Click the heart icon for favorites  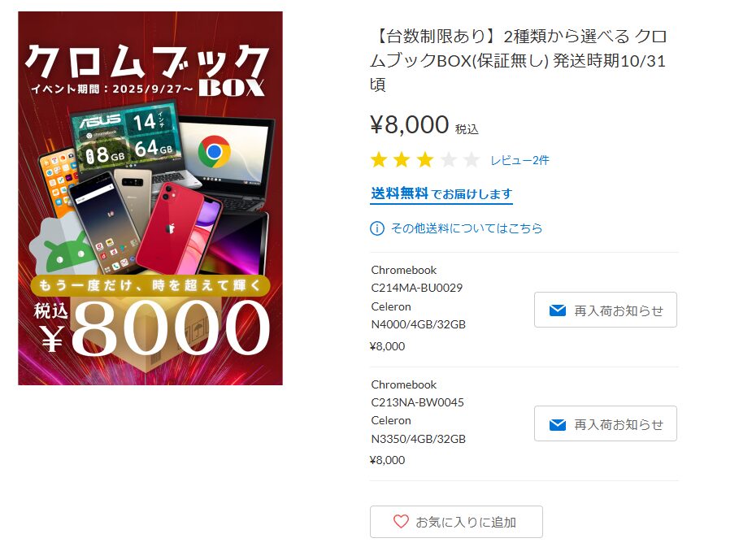401,521
